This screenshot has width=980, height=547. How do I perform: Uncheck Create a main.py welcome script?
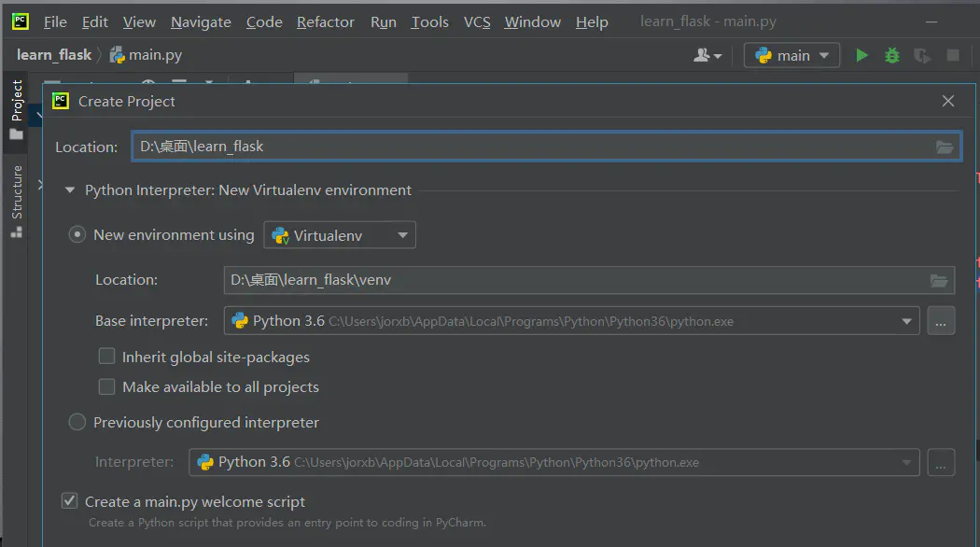69,500
